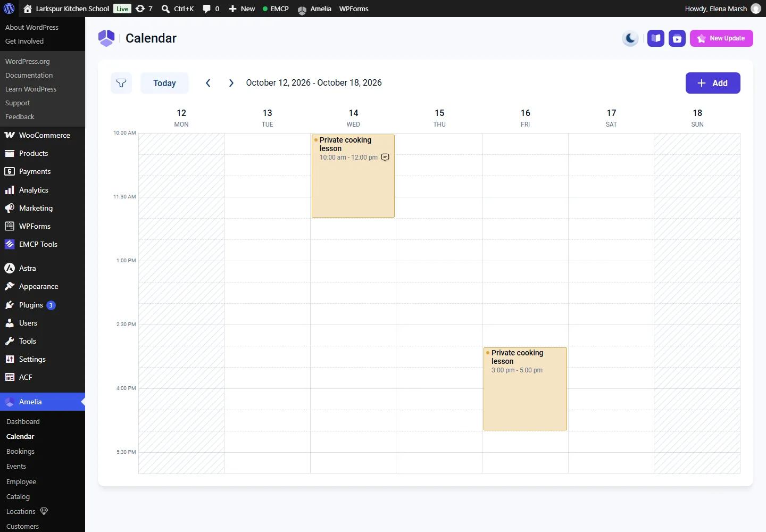The height and width of the screenshot is (532, 766).
Task: Go to Payments in the sidebar
Action: pyautogui.click(x=43, y=171)
